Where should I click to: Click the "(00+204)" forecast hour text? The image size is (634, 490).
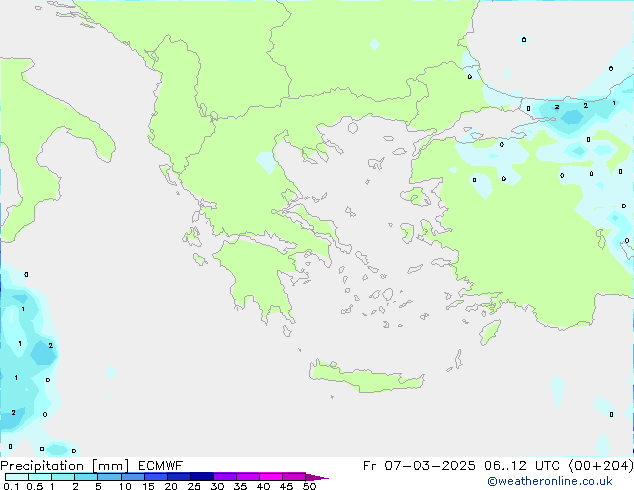[x=600, y=466]
